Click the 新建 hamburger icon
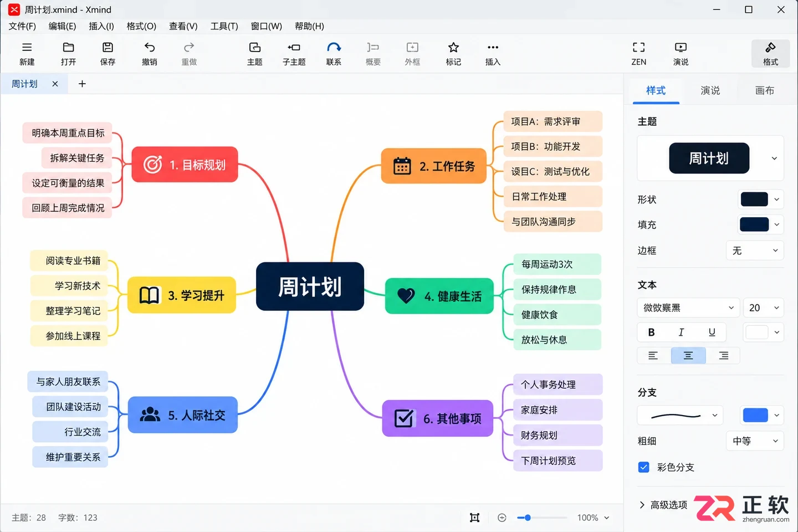798x532 pixels. pos(27,48)
